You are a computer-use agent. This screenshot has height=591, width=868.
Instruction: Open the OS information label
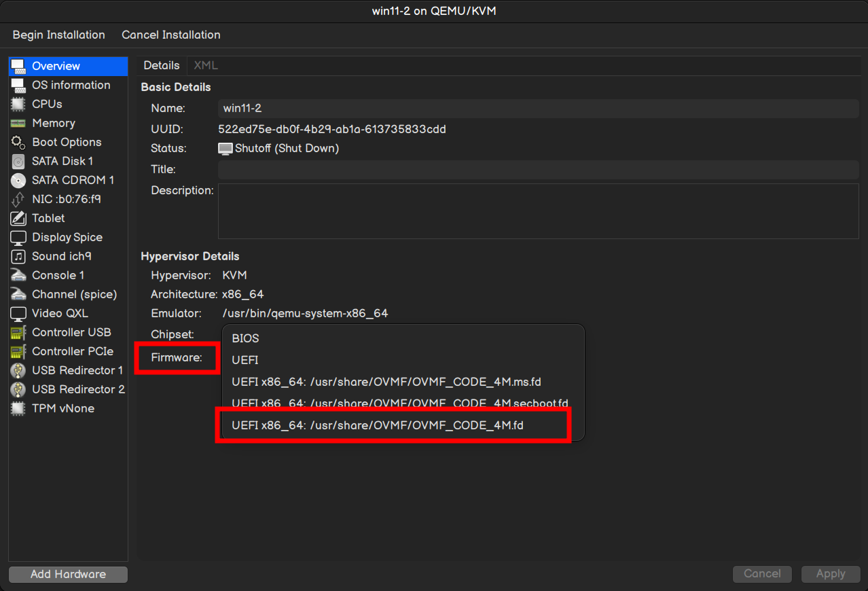click(x=71, y=85)
